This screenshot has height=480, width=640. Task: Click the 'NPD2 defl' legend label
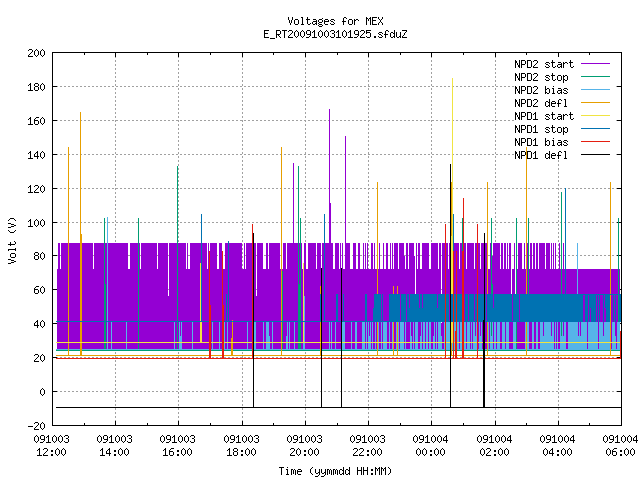[x=541, y=103]
